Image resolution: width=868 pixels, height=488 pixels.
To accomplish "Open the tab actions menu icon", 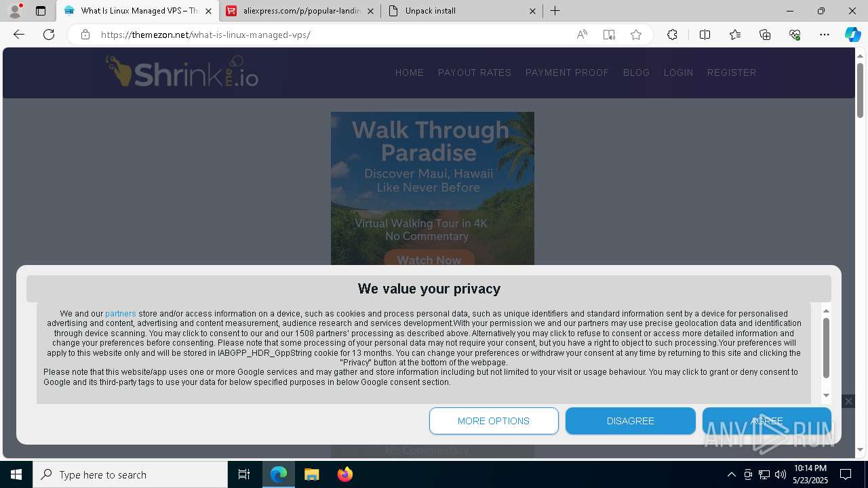I will click(41, 11).
